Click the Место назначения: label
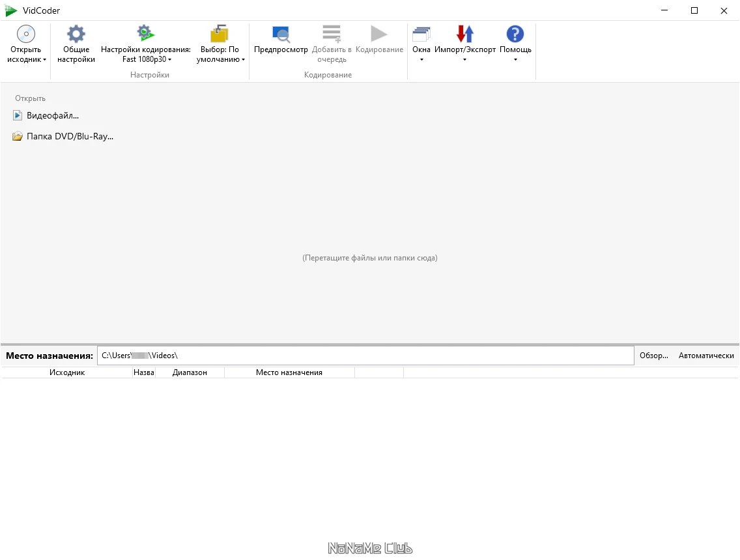Screen dimensions: 740x560 click(50, 356)
